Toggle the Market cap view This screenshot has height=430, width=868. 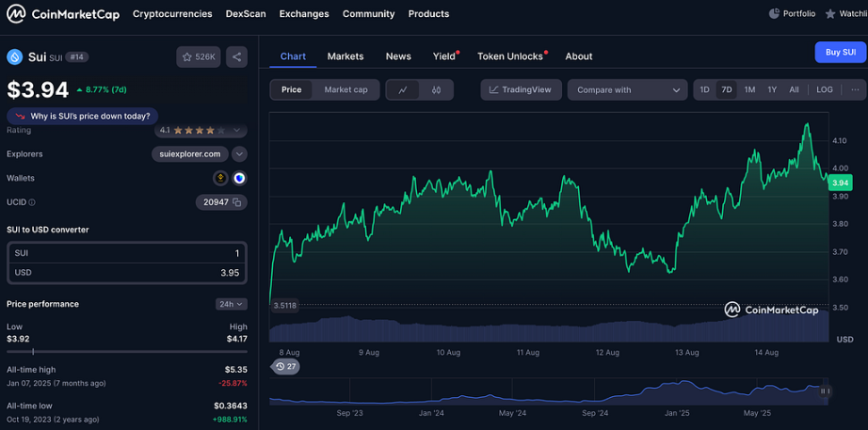(346, 89)
